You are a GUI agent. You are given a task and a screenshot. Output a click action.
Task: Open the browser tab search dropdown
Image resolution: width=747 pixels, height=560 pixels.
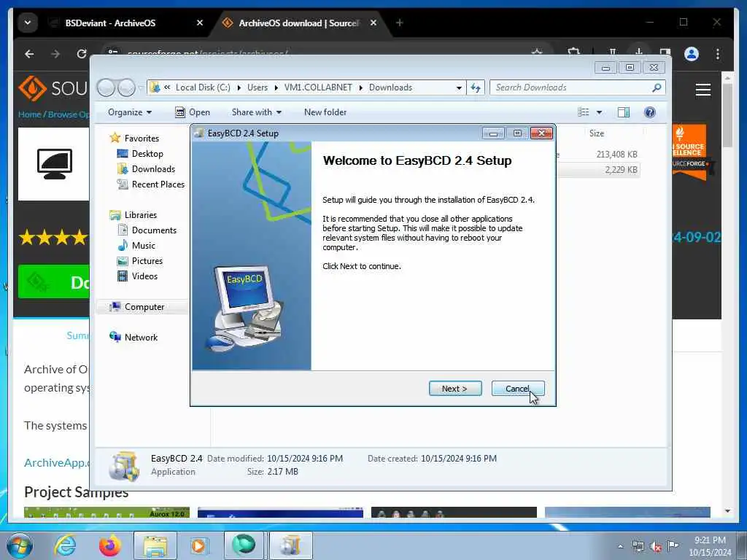[28, 23]
